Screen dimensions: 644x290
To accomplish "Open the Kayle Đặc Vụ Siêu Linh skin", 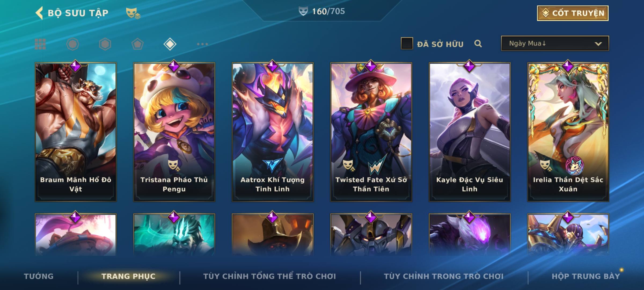I will coord(470,132).
